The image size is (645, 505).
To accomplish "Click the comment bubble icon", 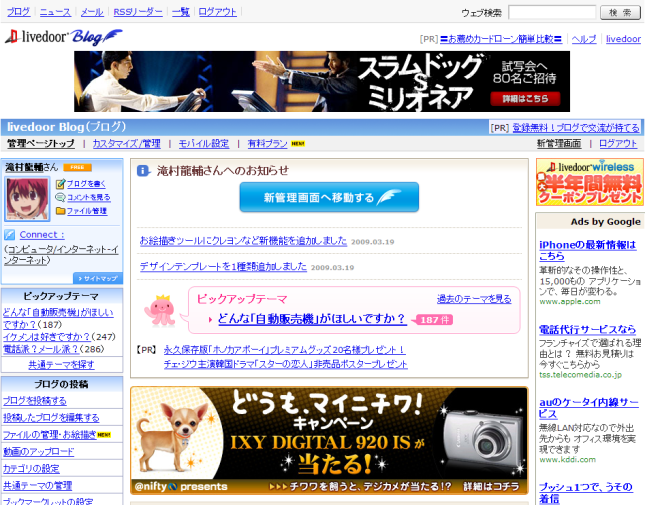I will pyautogui.click(x=60, y=197).
